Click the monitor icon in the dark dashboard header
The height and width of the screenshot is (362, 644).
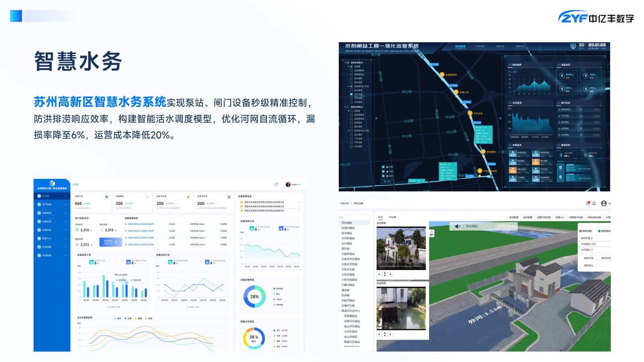(x=573, y=46)
